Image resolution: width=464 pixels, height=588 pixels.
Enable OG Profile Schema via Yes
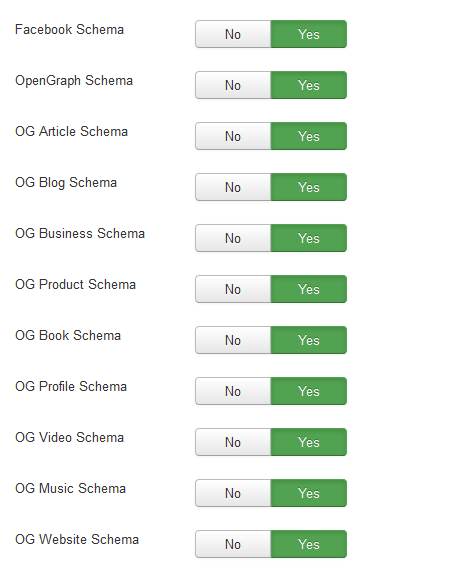click(x=309, y=391)
